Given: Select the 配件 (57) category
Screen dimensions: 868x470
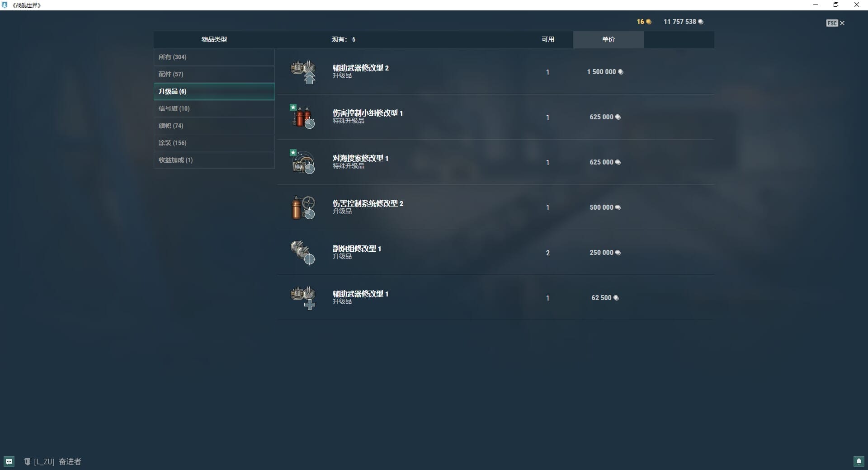Looking at the screenshot, I should tap(214, 74).
